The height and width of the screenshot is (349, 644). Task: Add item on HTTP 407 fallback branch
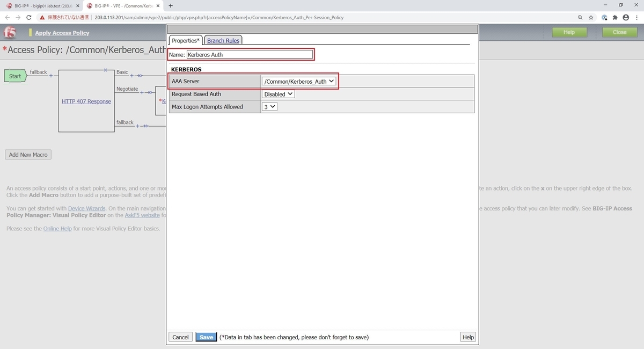[138, 126]
